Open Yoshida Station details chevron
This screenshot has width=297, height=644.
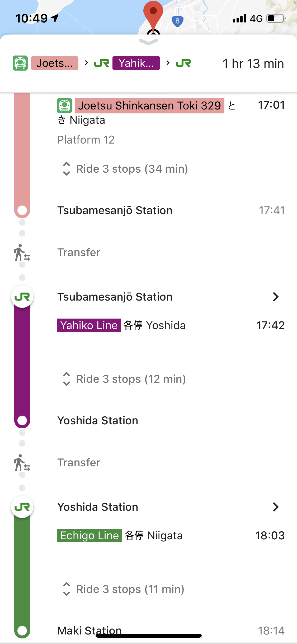coord(276,507)
